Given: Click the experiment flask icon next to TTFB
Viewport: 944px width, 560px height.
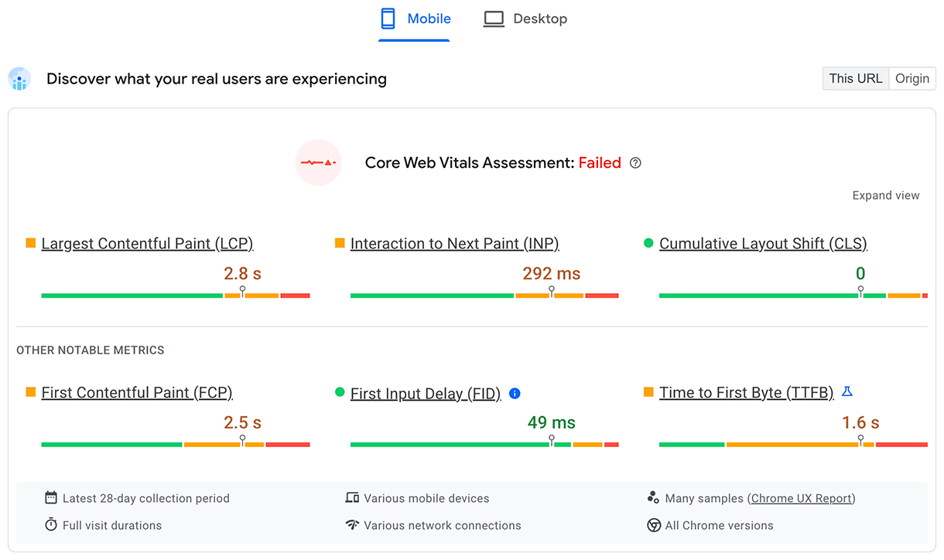Looking at the screenshot, I should point(847,391).
